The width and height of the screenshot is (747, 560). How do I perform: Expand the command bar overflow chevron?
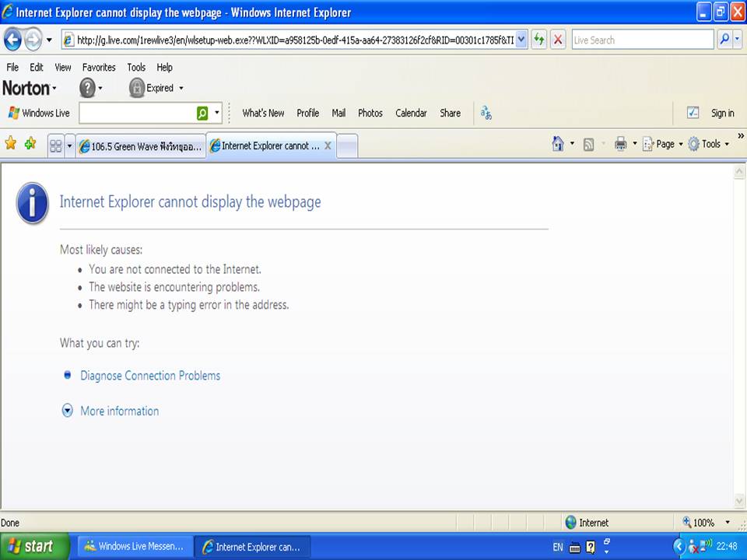click(x=741, y=136)
